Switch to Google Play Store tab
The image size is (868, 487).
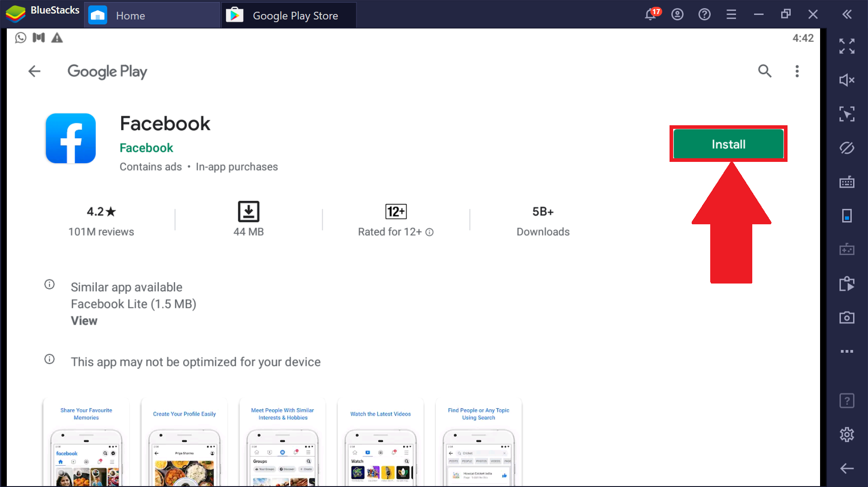pos(288,15)
